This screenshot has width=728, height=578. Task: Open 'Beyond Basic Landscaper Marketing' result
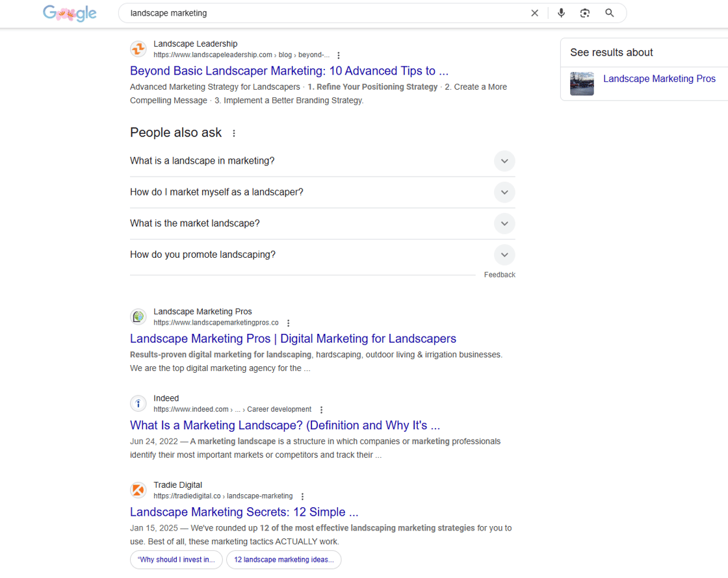289,70
